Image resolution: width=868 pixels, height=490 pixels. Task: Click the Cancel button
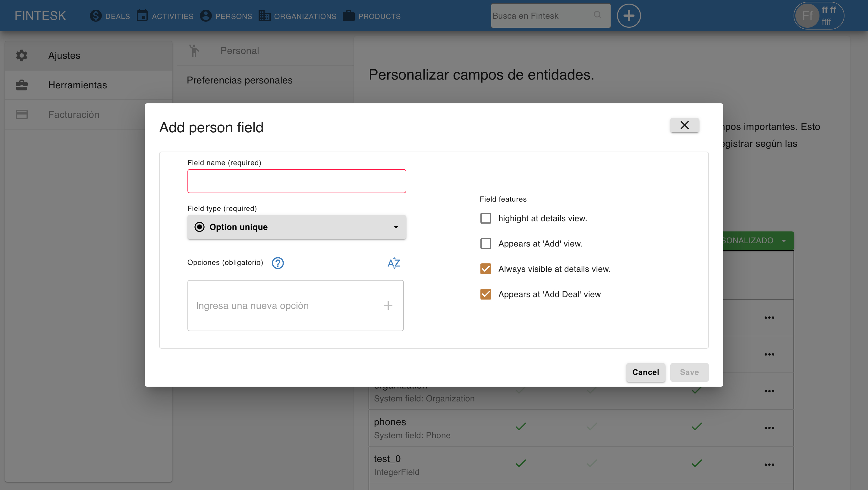[x=645, y=372]
